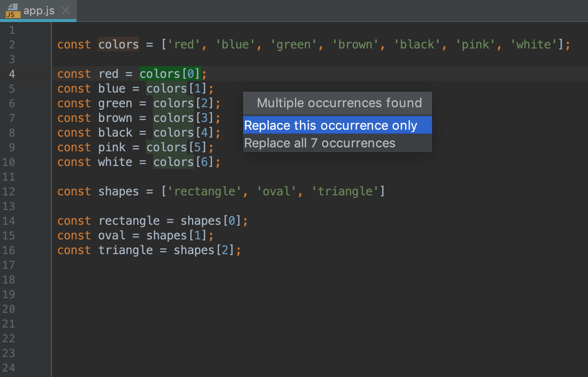This screenshot has width=588, height=377.
Task: Click line number 24 in the gutter
Action: (x=9, y=368)
